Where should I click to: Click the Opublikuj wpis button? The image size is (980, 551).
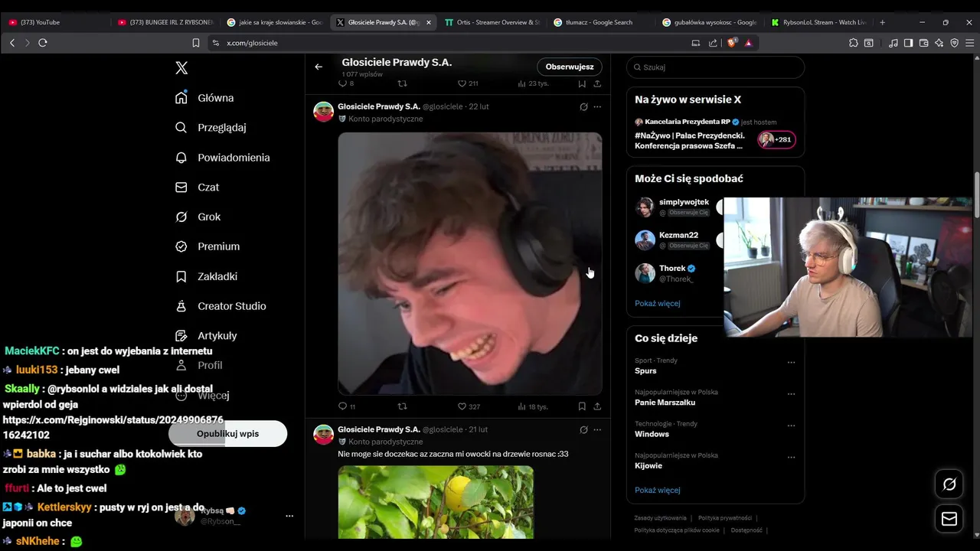click(228, 434)
